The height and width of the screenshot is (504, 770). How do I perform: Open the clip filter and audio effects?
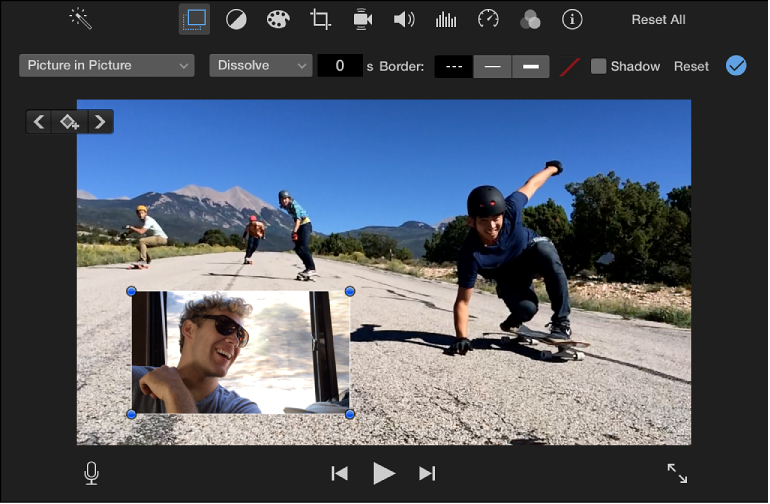[x=530, y=19]
